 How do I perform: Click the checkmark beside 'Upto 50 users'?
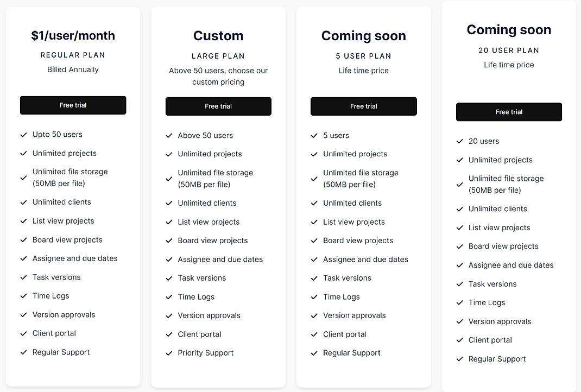pos(23,134)
